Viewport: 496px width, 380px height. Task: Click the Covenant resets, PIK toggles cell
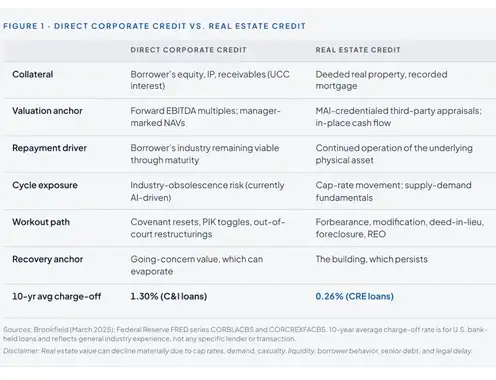point(208,228)
